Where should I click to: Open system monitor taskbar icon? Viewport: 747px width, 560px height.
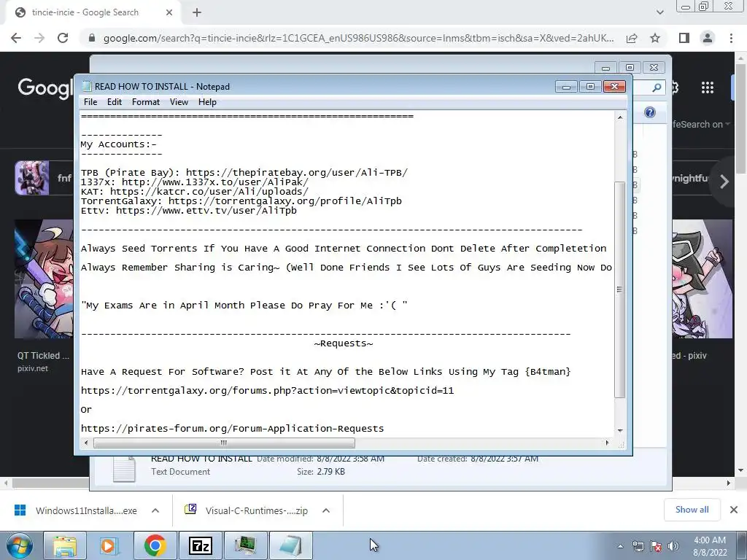tap(245, 545)
